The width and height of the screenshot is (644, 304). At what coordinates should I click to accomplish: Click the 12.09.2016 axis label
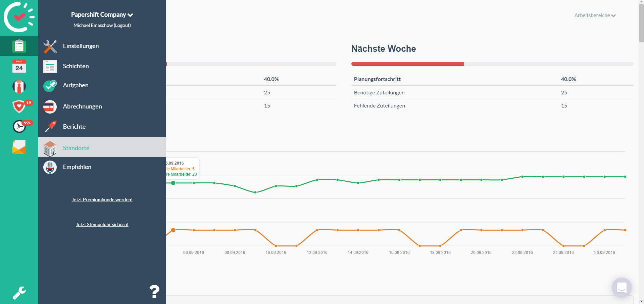click(x=317, y=253)
